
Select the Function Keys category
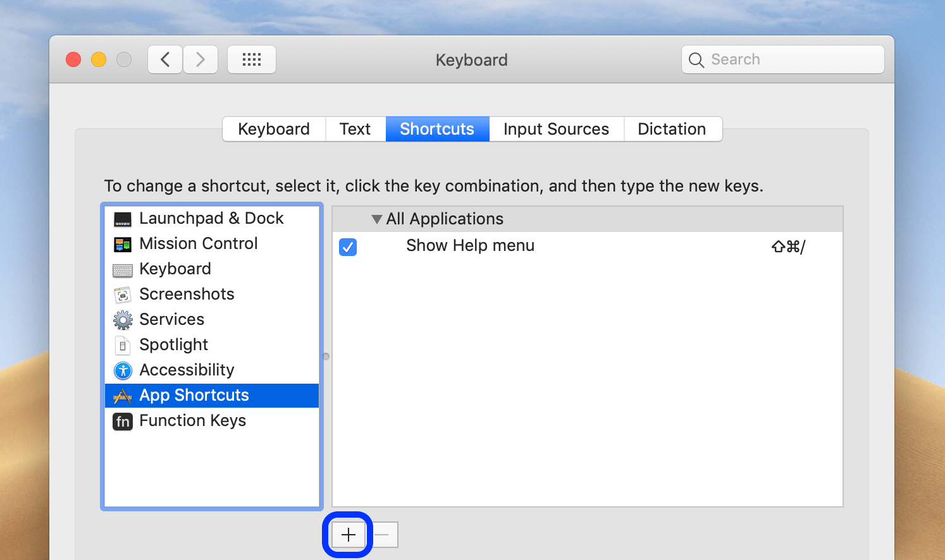click(192, 420)
